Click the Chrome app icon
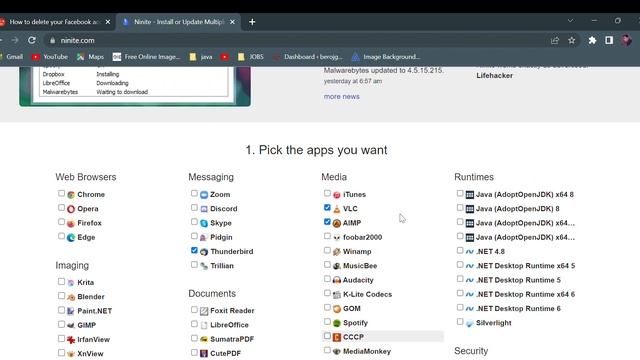The width and height of the screenshot is (640, 360). point(71,195)
